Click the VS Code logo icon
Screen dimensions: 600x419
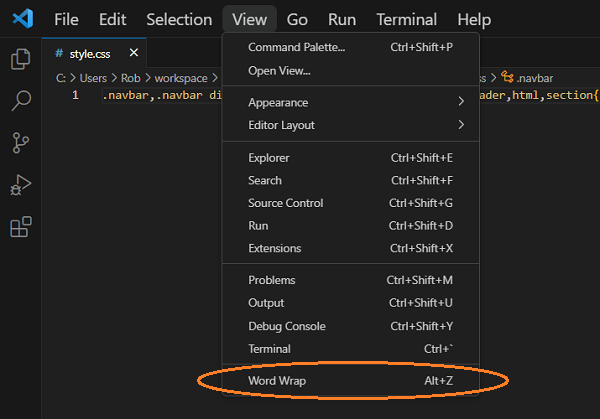point(23,19)
